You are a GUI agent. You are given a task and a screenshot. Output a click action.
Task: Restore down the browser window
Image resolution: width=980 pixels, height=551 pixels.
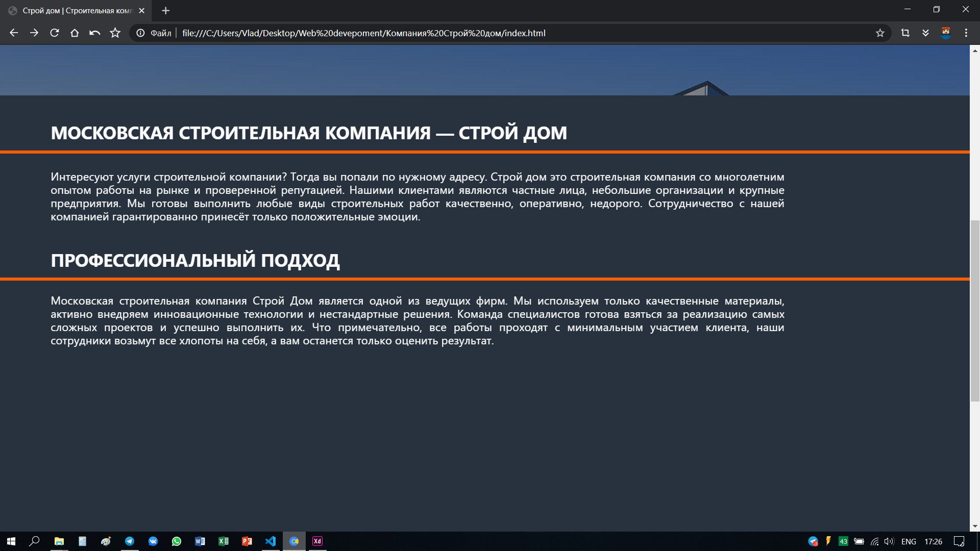[937, 9]
